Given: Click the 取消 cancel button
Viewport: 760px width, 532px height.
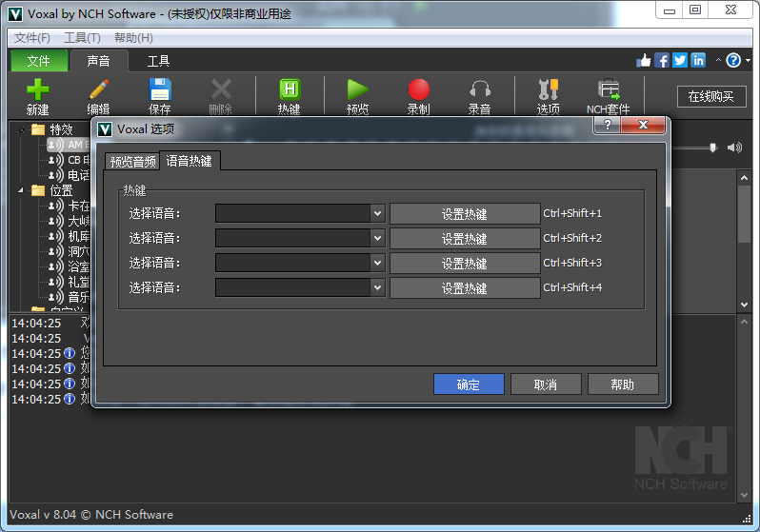Looking at the screenshot, I should pos(545,384).
